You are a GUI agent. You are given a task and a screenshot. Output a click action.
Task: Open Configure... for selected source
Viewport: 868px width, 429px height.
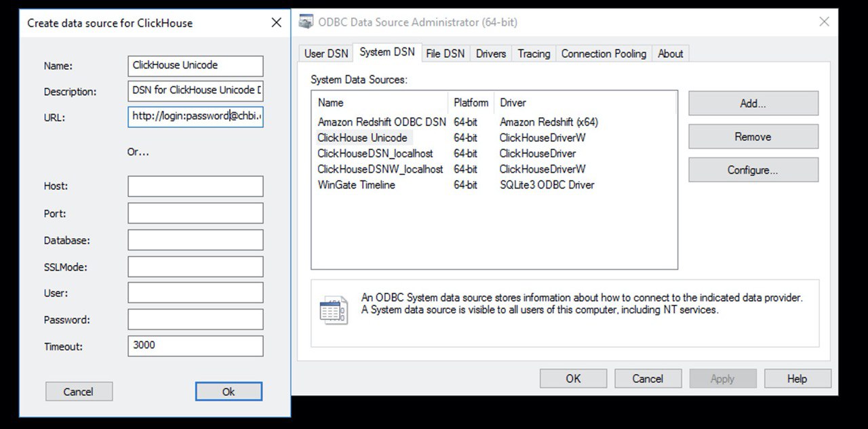(753, 170)
